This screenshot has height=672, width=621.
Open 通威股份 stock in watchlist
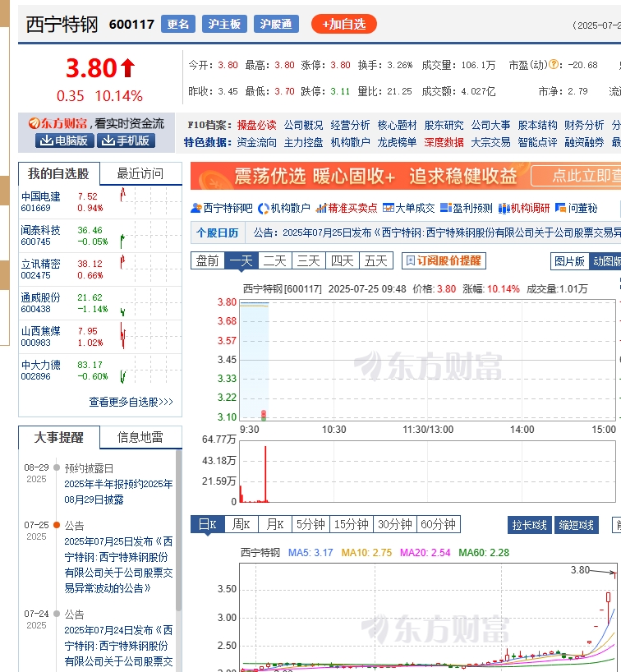(41, 297)
